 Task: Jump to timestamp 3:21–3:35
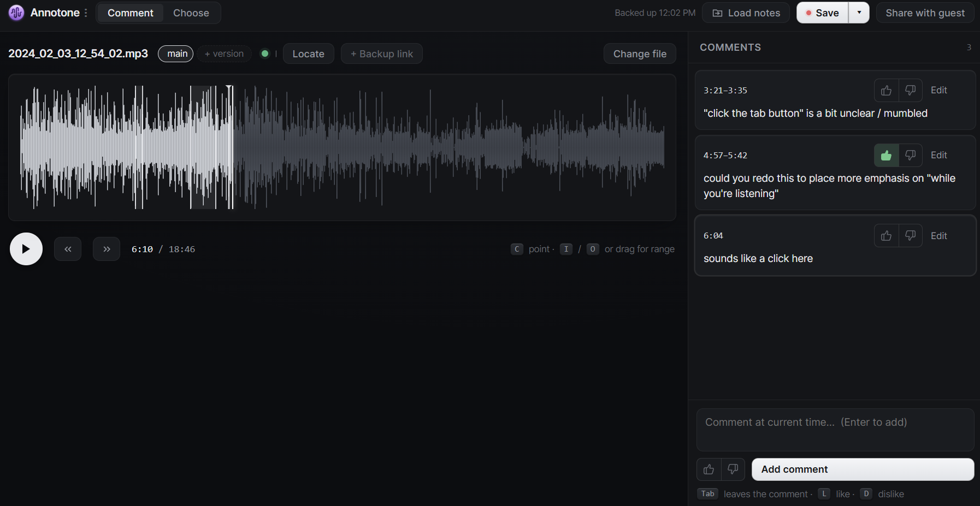click(725, 91)
